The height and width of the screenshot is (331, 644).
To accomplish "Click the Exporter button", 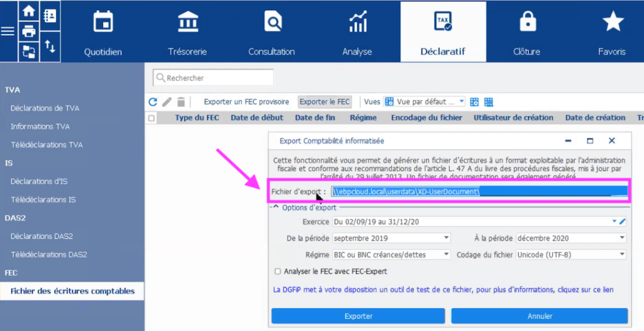I will [x=358, y=316].
